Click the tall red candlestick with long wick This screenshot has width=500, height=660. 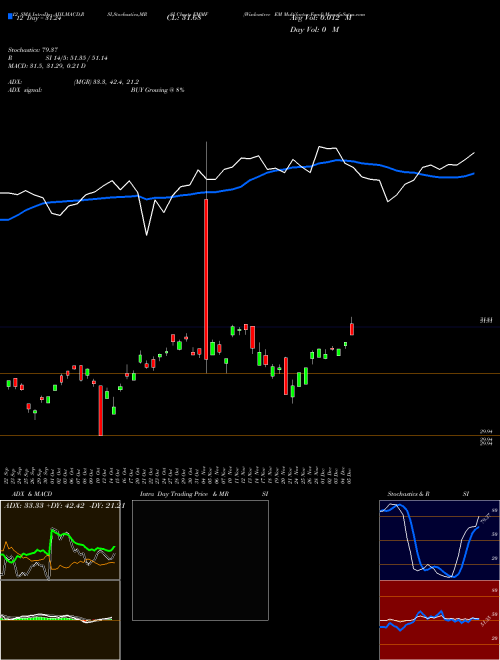[x=206, y=279]
